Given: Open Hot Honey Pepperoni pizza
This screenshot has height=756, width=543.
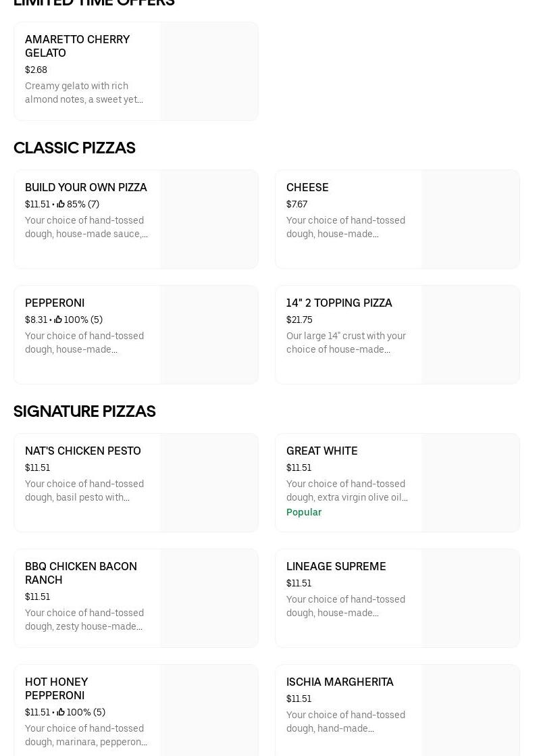Looking at the screenshot, I should click(57, 688).
